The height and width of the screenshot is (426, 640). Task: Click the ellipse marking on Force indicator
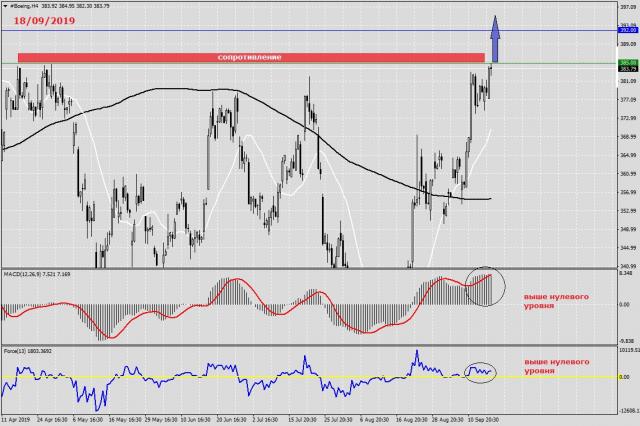click(x=481, y=369)
